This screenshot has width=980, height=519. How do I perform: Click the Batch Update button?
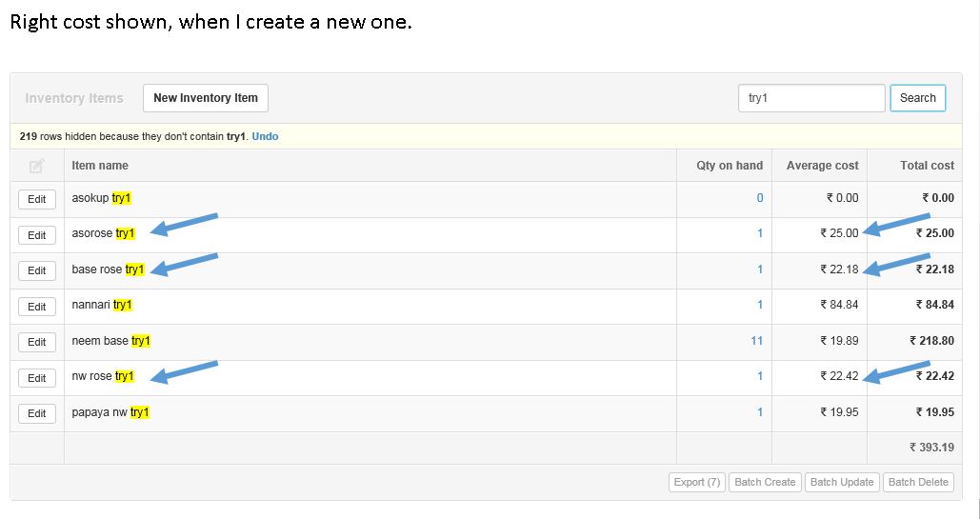click(x=842, y=482)
